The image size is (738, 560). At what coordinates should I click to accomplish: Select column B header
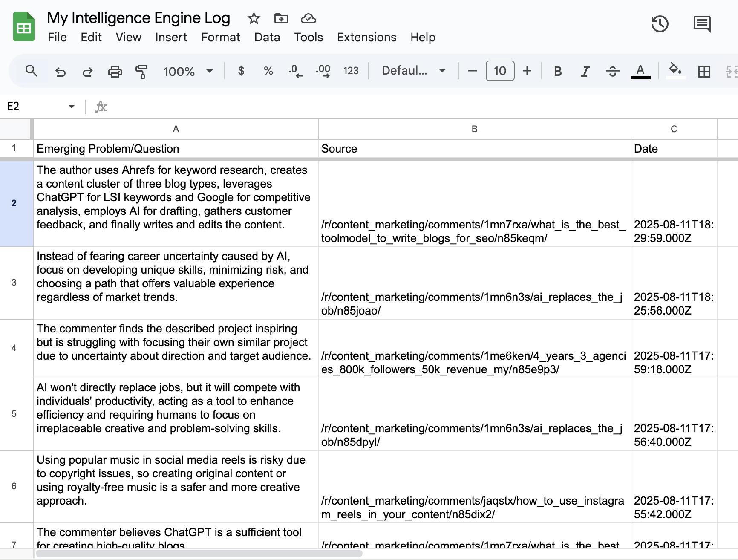coord(474,129)
